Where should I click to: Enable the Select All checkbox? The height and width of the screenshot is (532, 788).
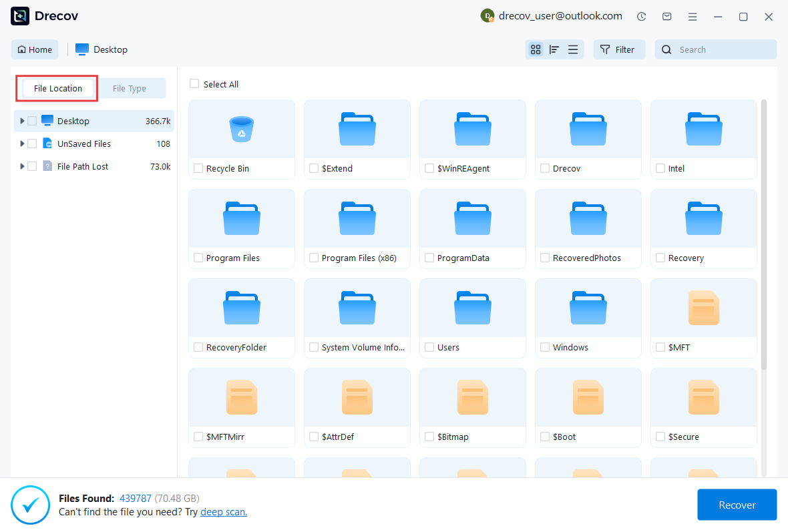(194, 83)
